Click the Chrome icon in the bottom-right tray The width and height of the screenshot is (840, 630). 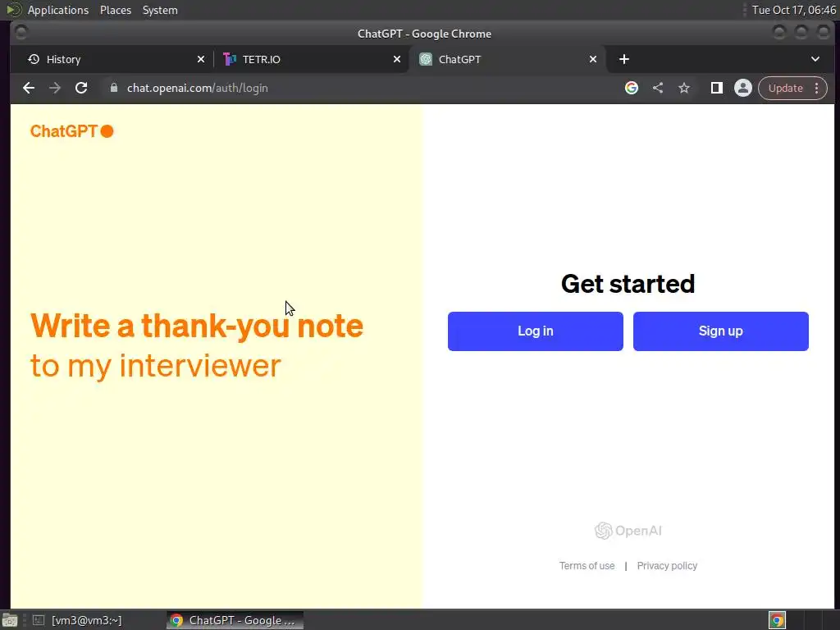click(777, 620)
